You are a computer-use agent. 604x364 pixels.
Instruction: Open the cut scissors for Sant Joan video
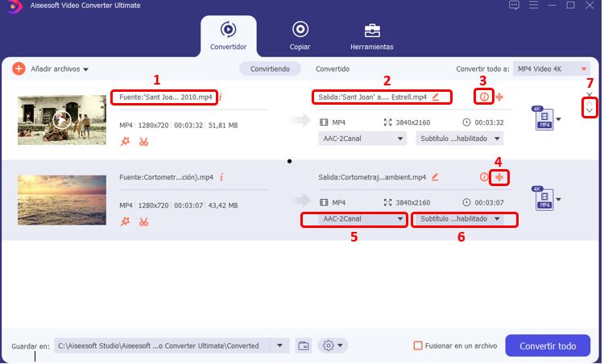(x=143, y=142)
